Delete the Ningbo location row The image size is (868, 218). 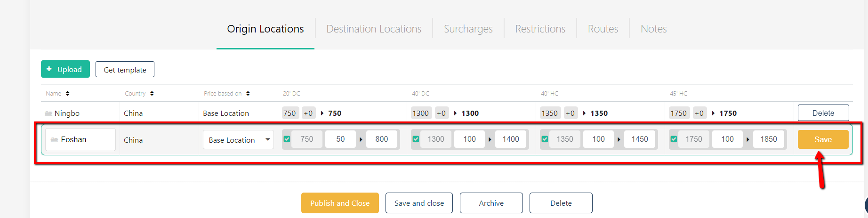click(823, 113)
